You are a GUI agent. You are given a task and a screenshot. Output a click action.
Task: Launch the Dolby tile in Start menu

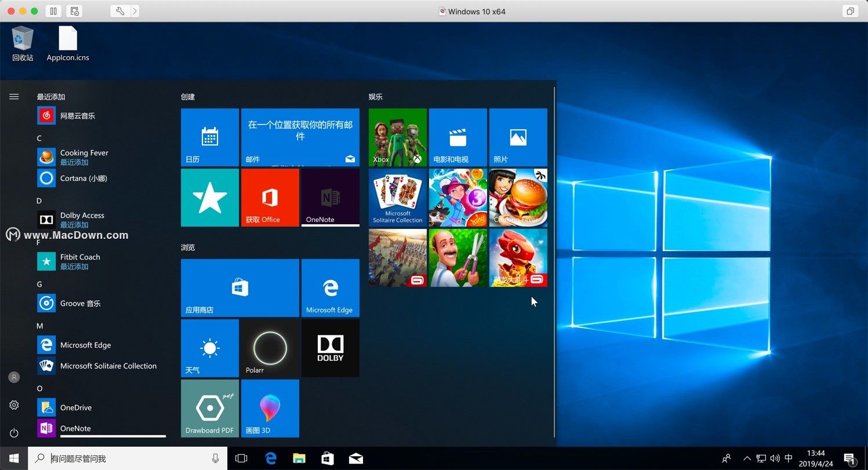click(330, 348)
